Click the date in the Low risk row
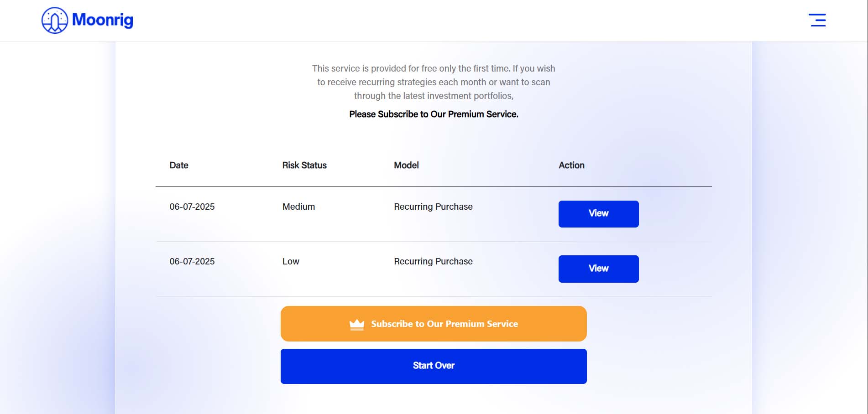The width and height of the screenshot is (868, 414). pos(192,261)
